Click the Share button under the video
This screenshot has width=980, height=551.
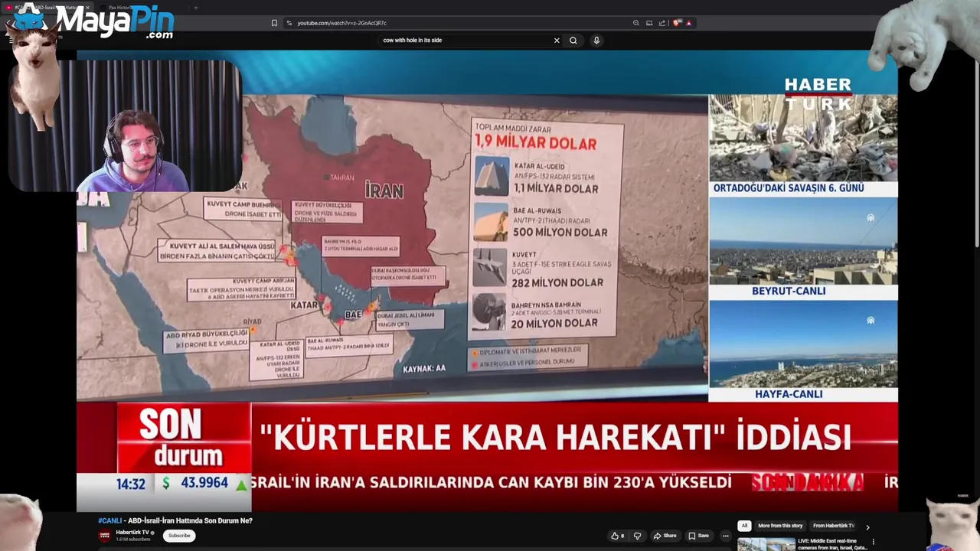pos(665,536)
